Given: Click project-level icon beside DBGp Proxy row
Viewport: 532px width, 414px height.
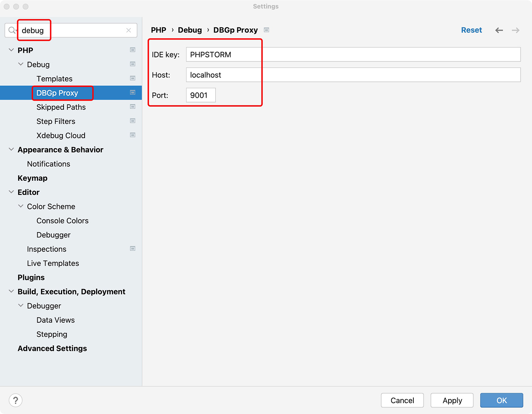Looking at the screenshot, I should [x=133, y=92].
